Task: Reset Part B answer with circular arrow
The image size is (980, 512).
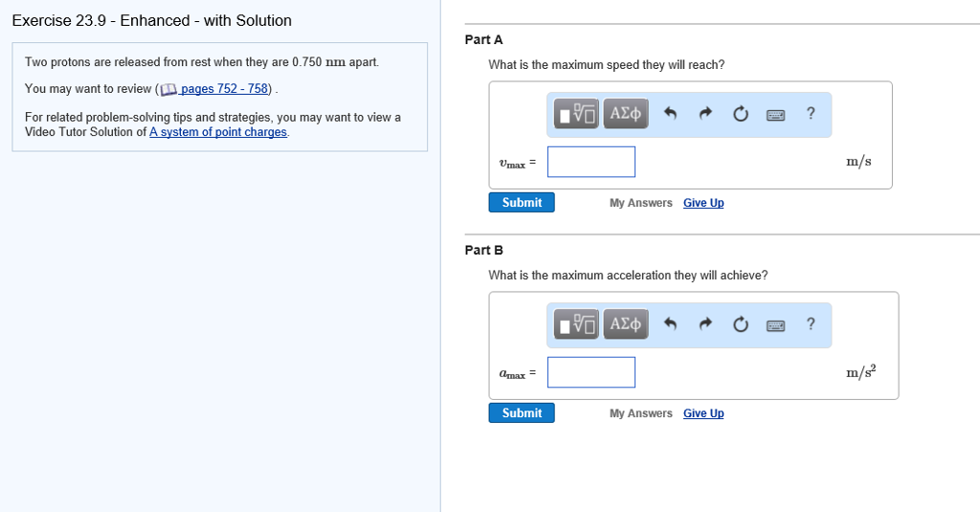Action: [741, 324]
